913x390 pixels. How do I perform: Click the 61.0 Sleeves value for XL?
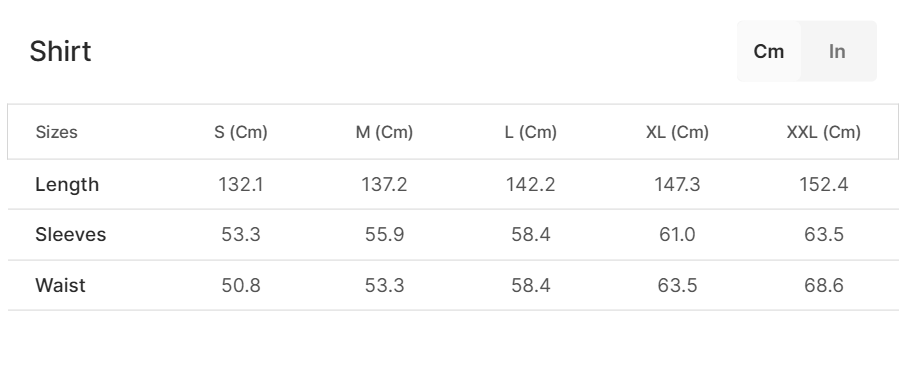tap(677, 235)
